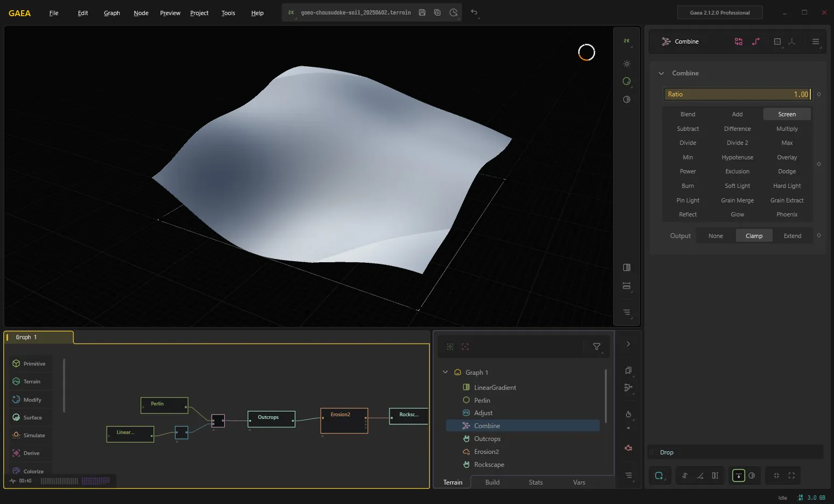Click the Ratio slider
The width and height of the screenshot is (834, 504).
click(x=738, y=94)
